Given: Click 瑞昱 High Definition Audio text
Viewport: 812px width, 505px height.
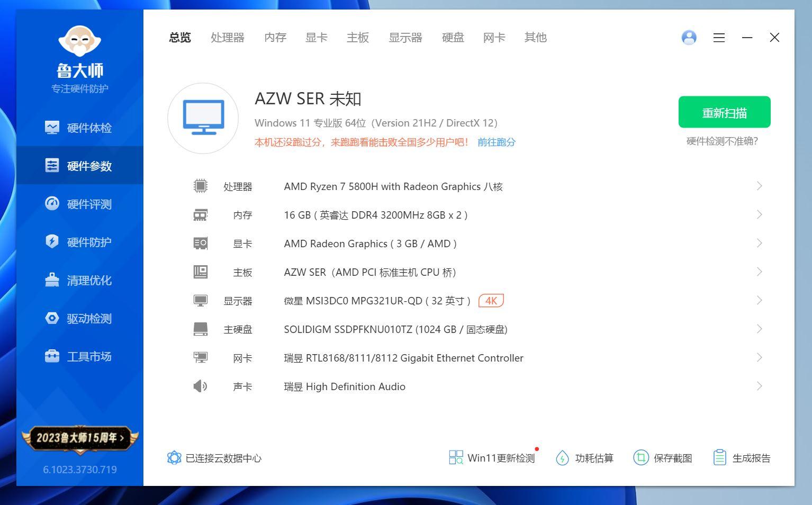Looking at the screenshot, I should (345, 386).
